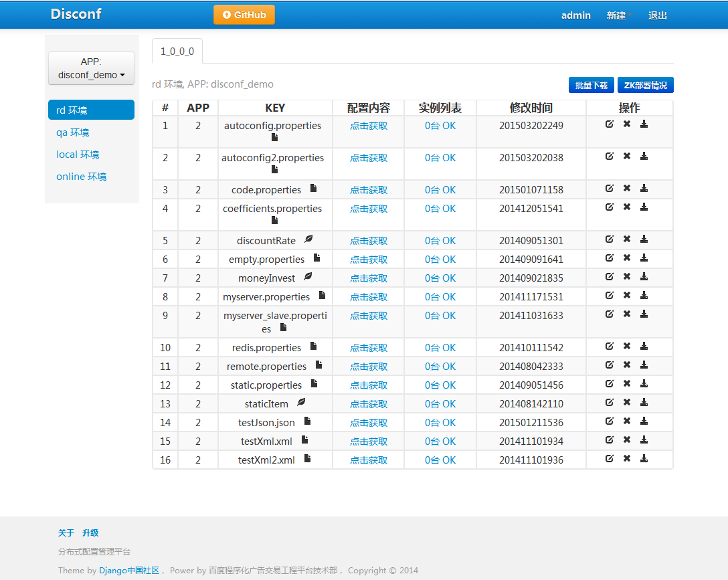Download the discountRate config item
This screenshot has width=728, height=580.
coord(644,239)
